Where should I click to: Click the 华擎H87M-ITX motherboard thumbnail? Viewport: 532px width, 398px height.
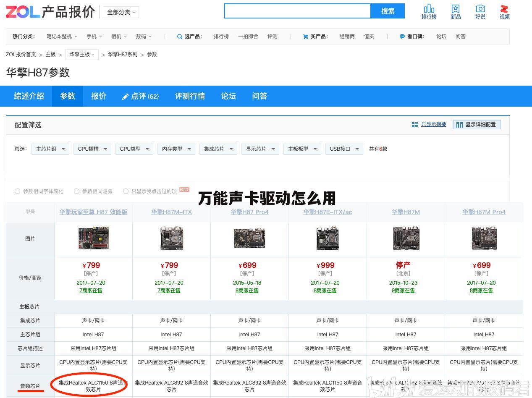click(171, 238)
